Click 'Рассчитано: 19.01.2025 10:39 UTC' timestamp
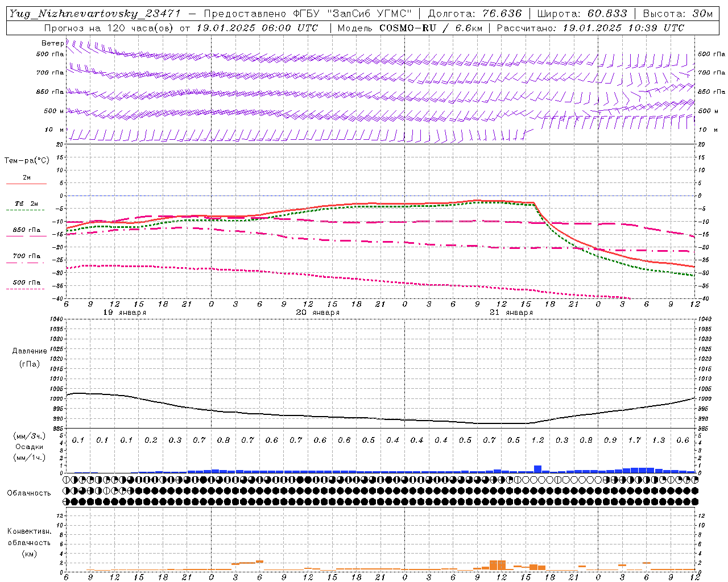This screenshot has width=728, height=582. [x=590, y=28]
